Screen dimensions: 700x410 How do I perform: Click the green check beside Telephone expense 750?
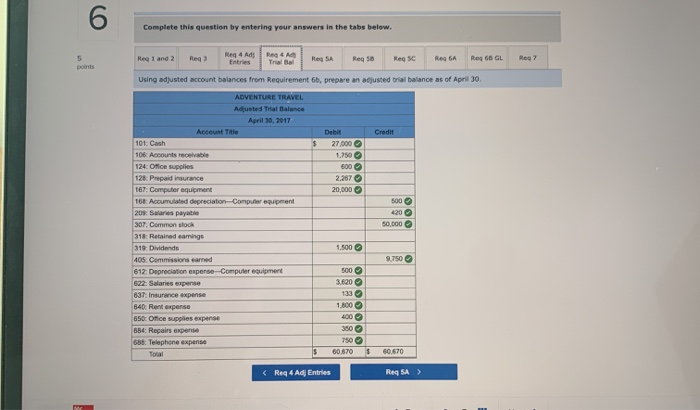358,341
